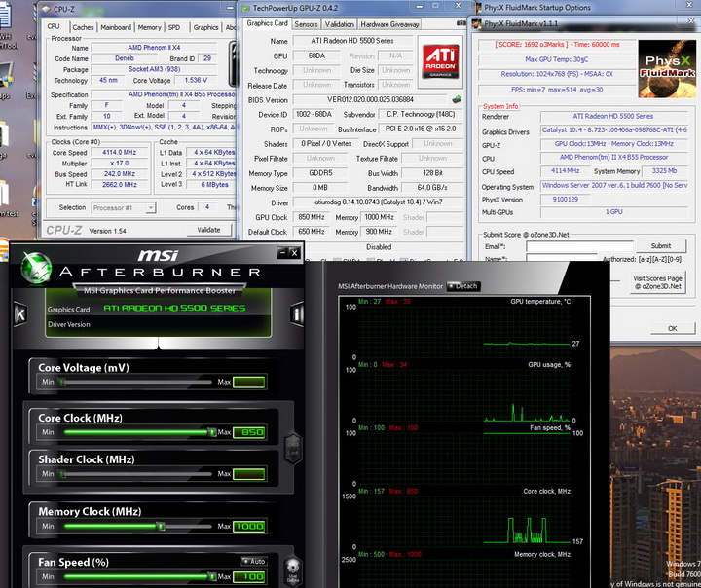Viewport: 701px width, 588px height.
Task: Click desktop document icon at top-left
Action: (6, 17)
